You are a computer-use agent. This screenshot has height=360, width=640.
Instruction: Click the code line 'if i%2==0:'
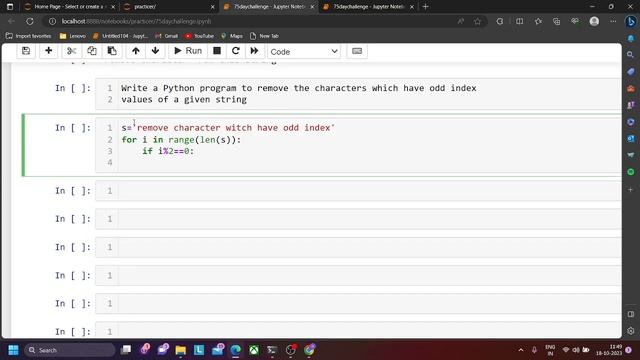pyautogui.click(x=168, y=151)
